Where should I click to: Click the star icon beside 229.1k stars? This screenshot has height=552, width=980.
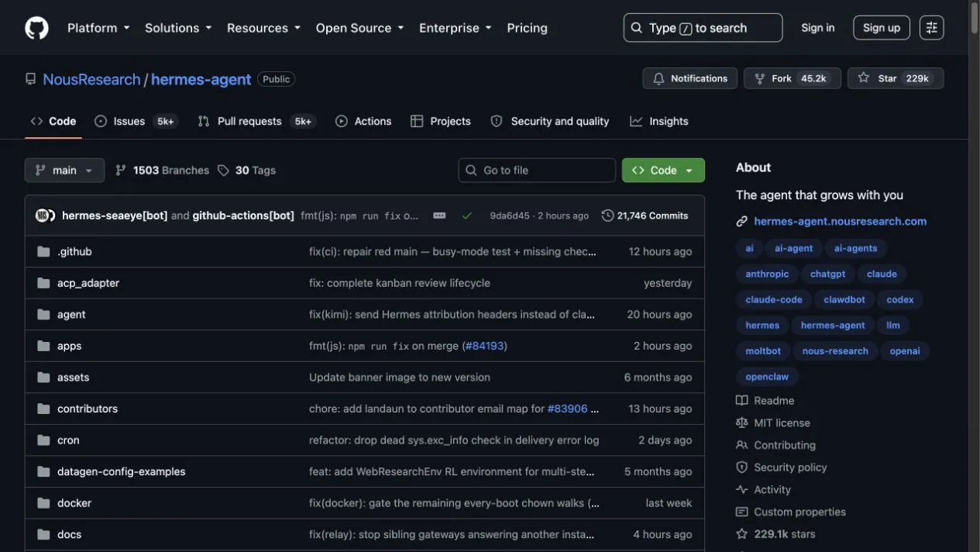[741, 534]
